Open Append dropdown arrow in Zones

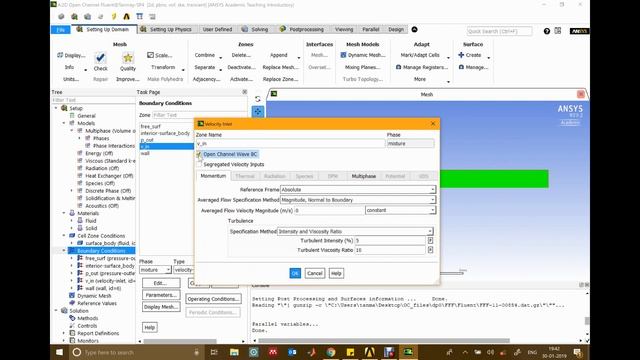pos(299,58)
